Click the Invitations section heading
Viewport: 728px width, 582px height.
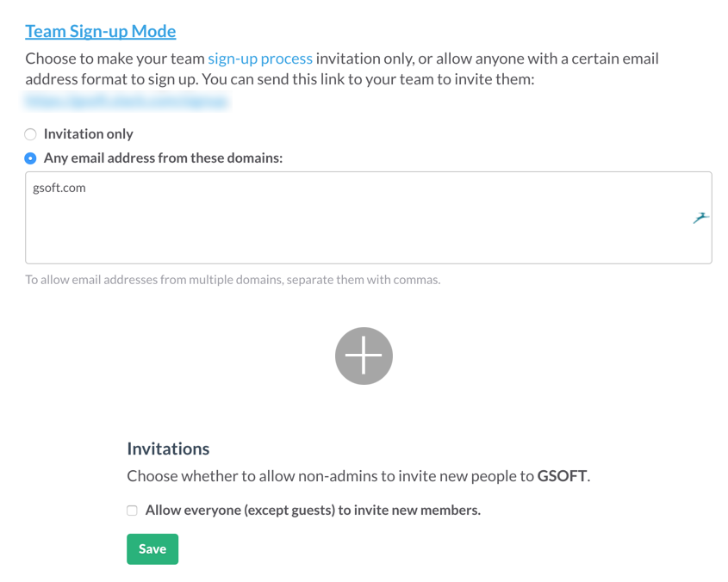click(168, 449)
